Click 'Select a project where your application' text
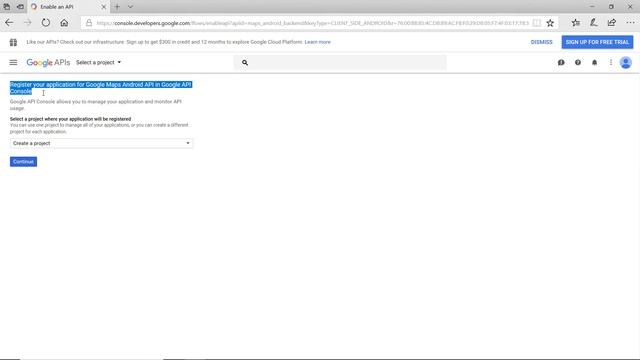The height and width of the screenshot is (360, 640). [x=70, y=119]
